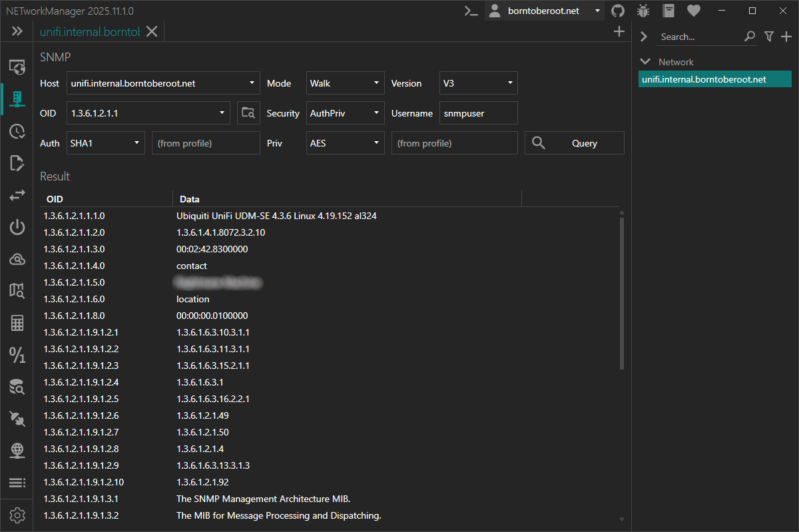Open the Mode dropdown showing Walk
799x532 pixels.
pyautogui.click(x=345, y=83)
